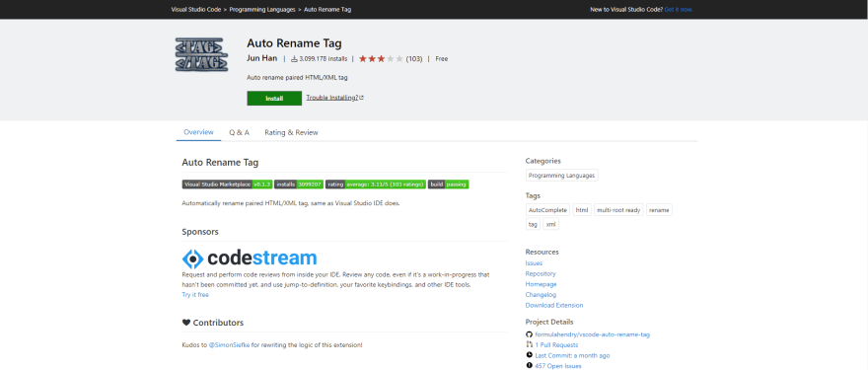Click the Free price label
The height and width of the screenshot is (370, 868).
click(442, 59)
